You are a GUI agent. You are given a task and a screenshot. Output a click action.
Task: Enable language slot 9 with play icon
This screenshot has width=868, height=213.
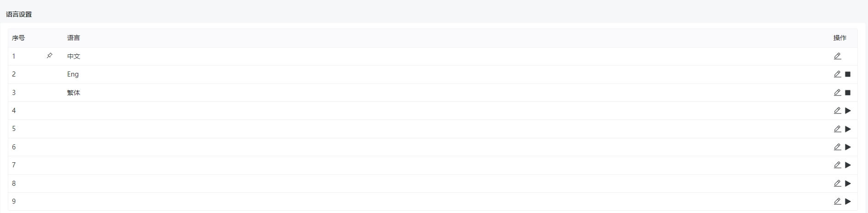848,201
